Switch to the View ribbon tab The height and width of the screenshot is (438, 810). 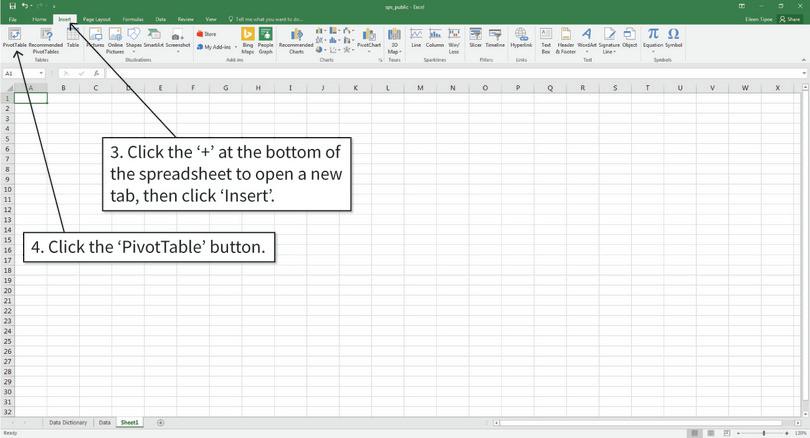coord(211,19)
